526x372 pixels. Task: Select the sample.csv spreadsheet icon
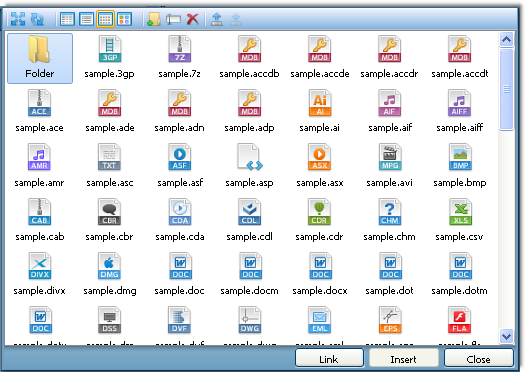point(461,212)
